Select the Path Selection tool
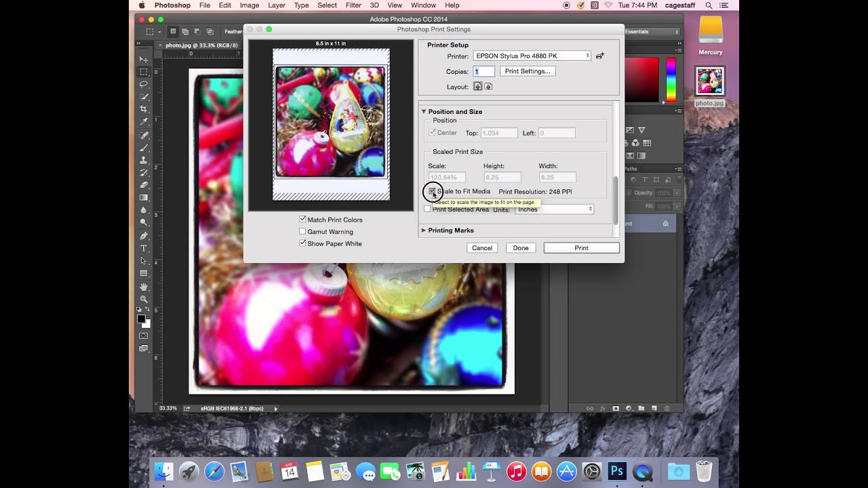Image resolution: width=868 pixels, height=488 pixels. coord(144,260)
